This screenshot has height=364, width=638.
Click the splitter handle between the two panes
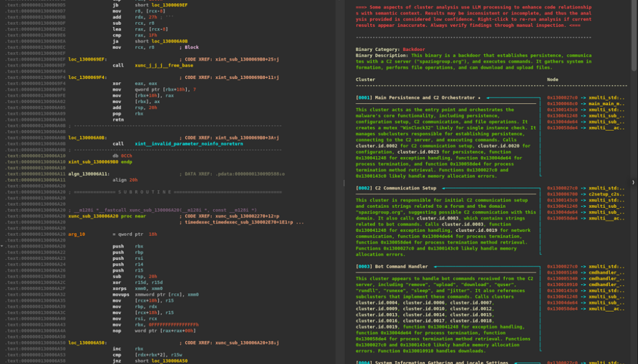pos(345,183)
